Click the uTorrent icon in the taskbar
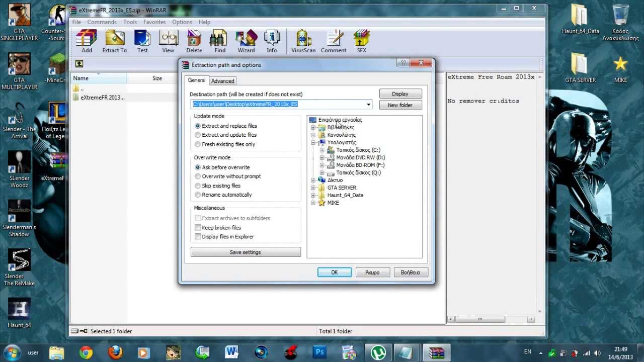The height and width of the screenshot is (362, 644). pos(378,352)
